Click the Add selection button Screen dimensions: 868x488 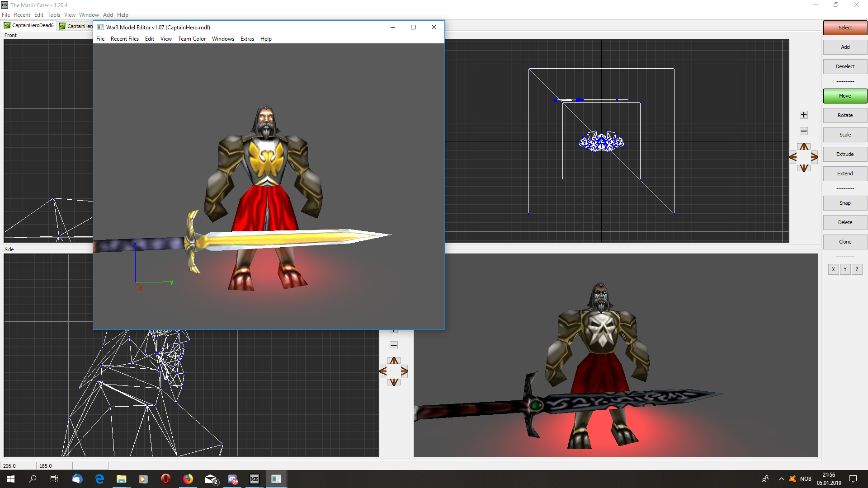[x=845, y=47]
